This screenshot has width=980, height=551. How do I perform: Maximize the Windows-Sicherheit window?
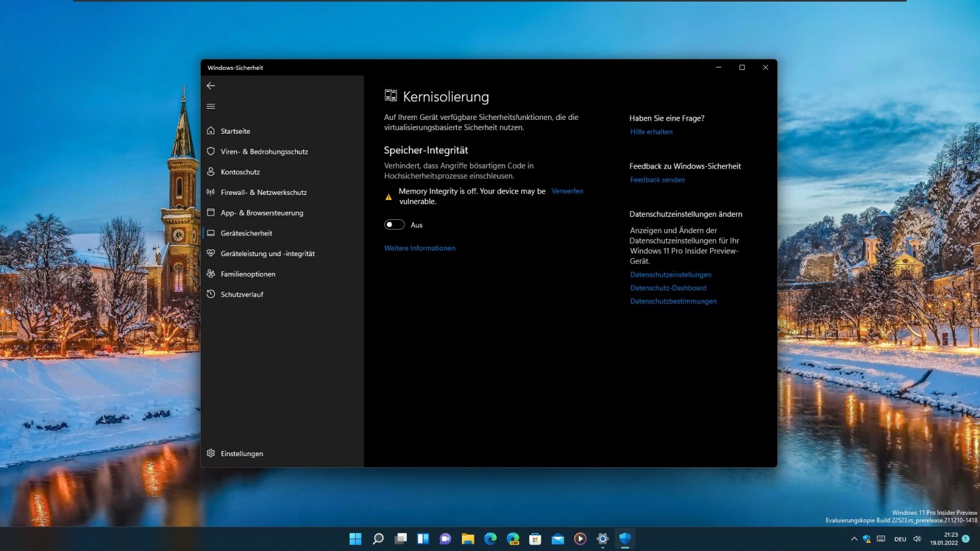point(742,67)
